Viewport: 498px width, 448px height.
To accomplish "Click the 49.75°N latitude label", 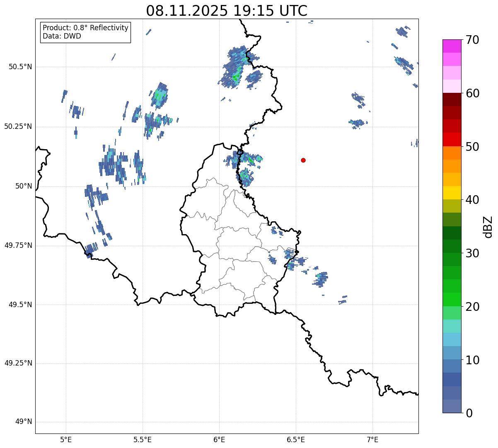I will [18, 245].
